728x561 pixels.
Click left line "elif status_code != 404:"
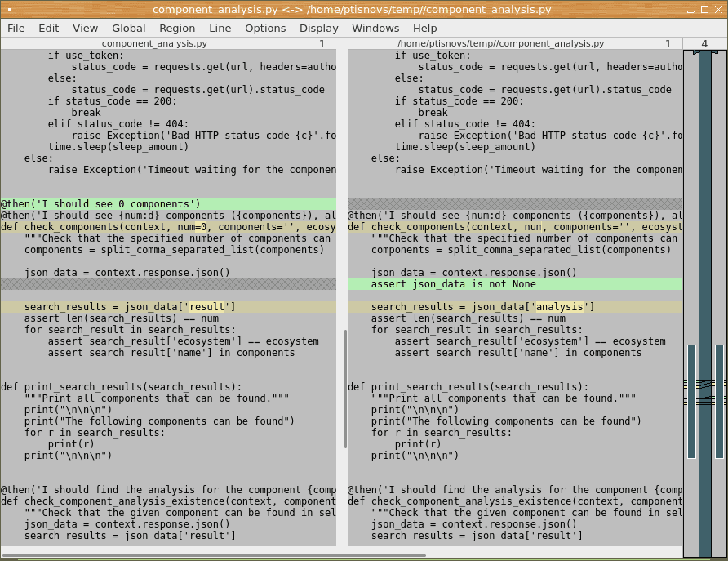pos(118,124)
